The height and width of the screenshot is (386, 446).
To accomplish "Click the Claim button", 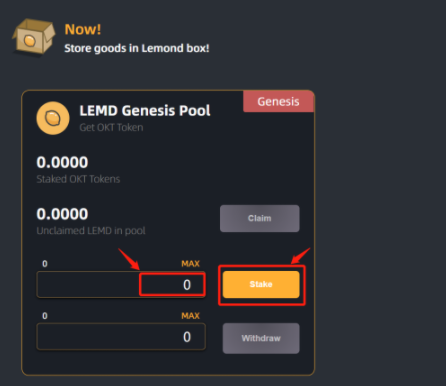I will pyautogui.click(x=260, y=218).
